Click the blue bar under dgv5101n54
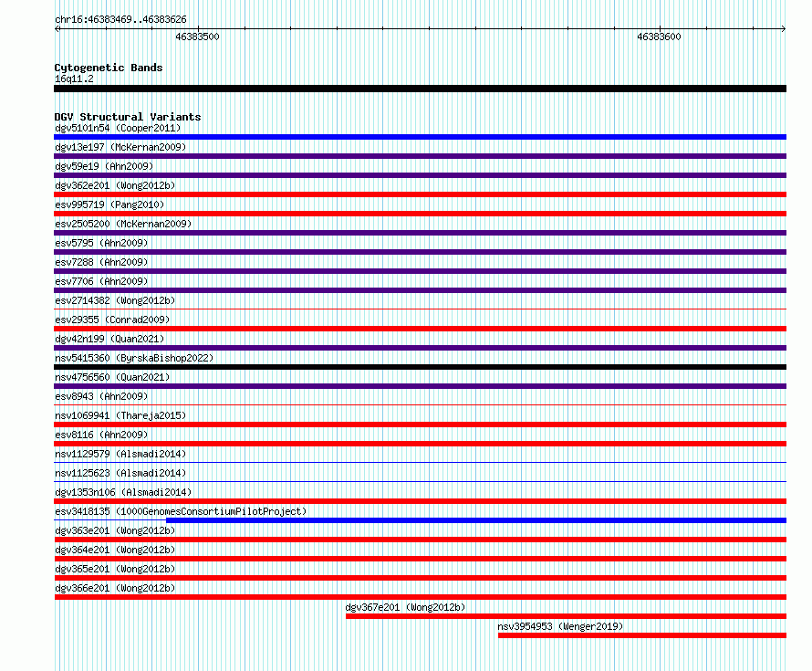Image resolution: width=812 pixels, height=671 pixels. point(420,137)
